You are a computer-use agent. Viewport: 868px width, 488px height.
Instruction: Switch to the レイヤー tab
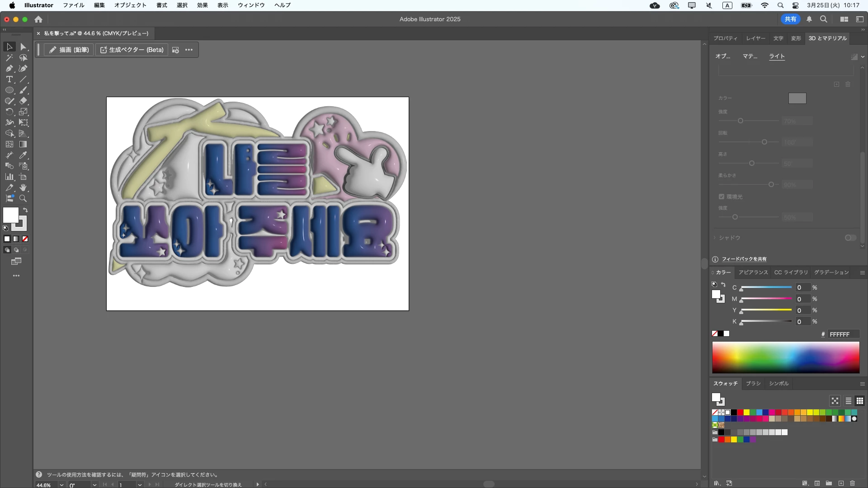pyautogui.click(x=755, y=38)
